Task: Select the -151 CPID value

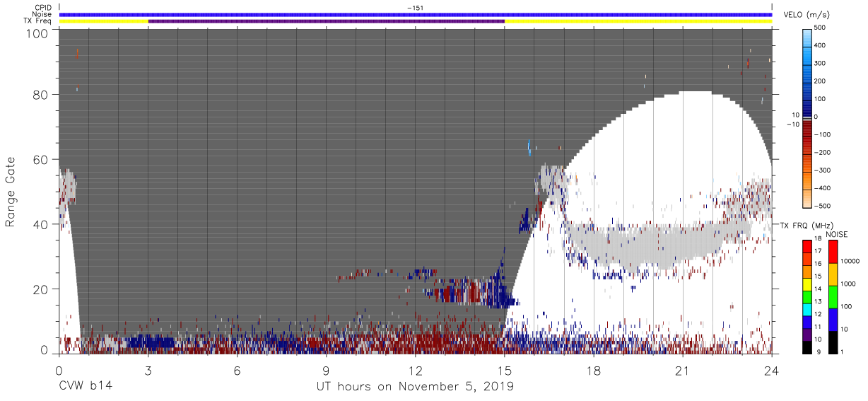Action: pyautogui.click(x=415, y=8)
